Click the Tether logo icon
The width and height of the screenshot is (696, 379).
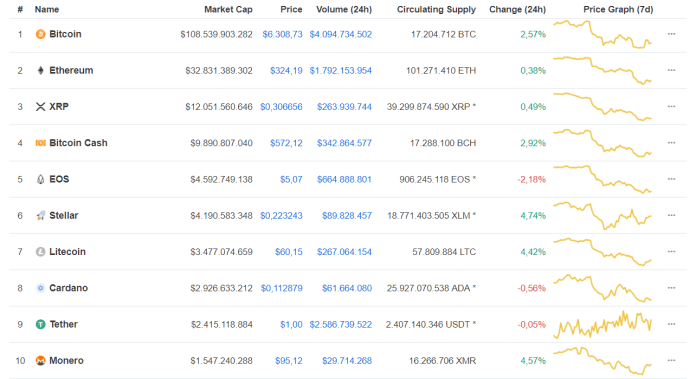(40, 324)
